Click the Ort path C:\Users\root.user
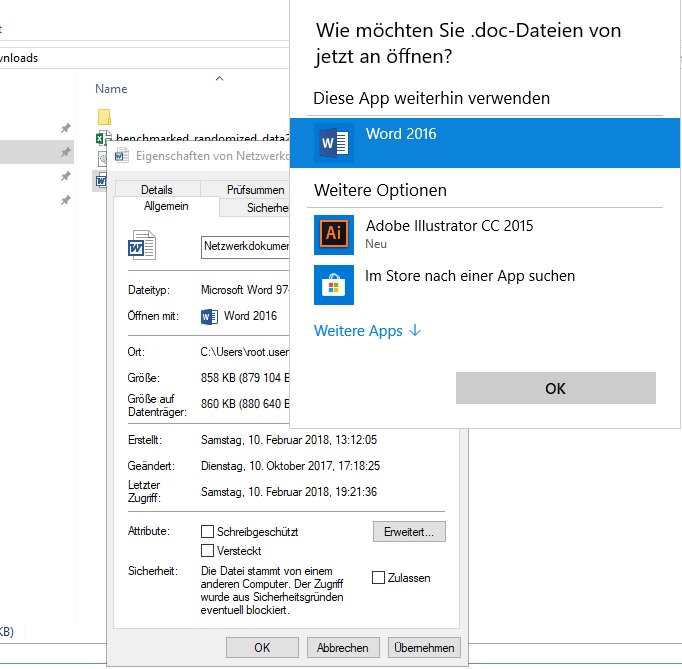The width and height of the screenshot is (682, 669). click(245, 352)
